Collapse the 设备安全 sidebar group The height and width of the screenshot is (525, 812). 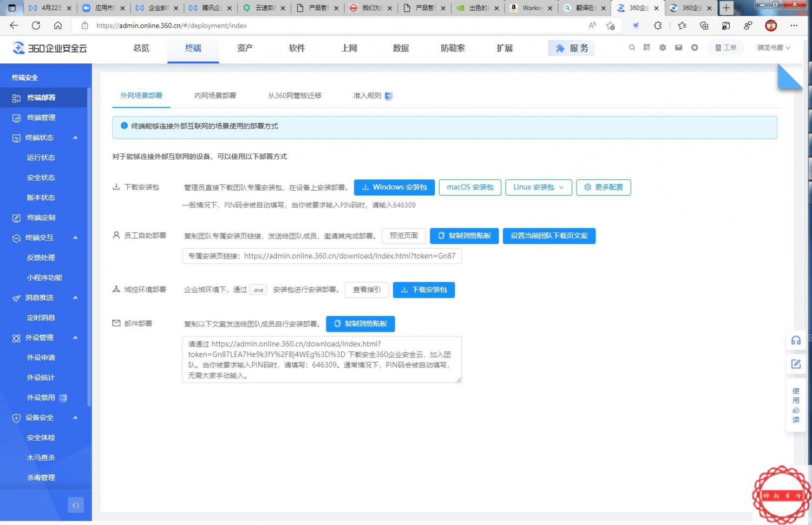(x=75, y=418)
